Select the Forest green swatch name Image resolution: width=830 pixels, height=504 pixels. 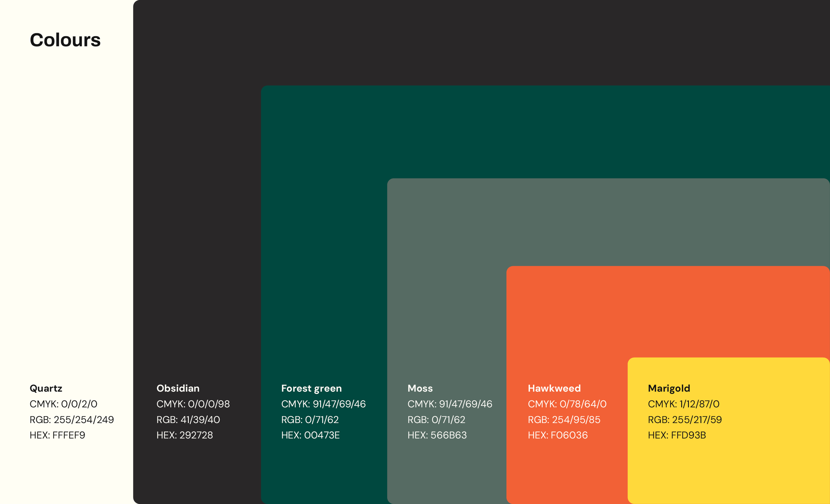tap(311, 388)
